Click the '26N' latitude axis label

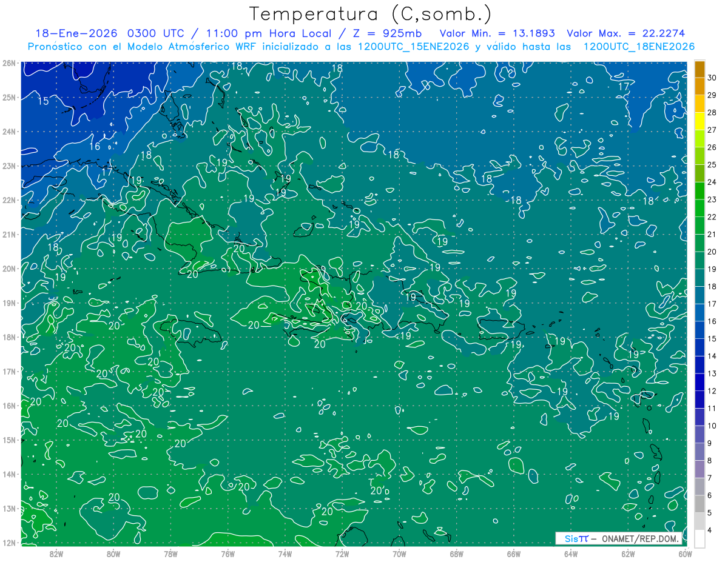click(x=9, y=62)
